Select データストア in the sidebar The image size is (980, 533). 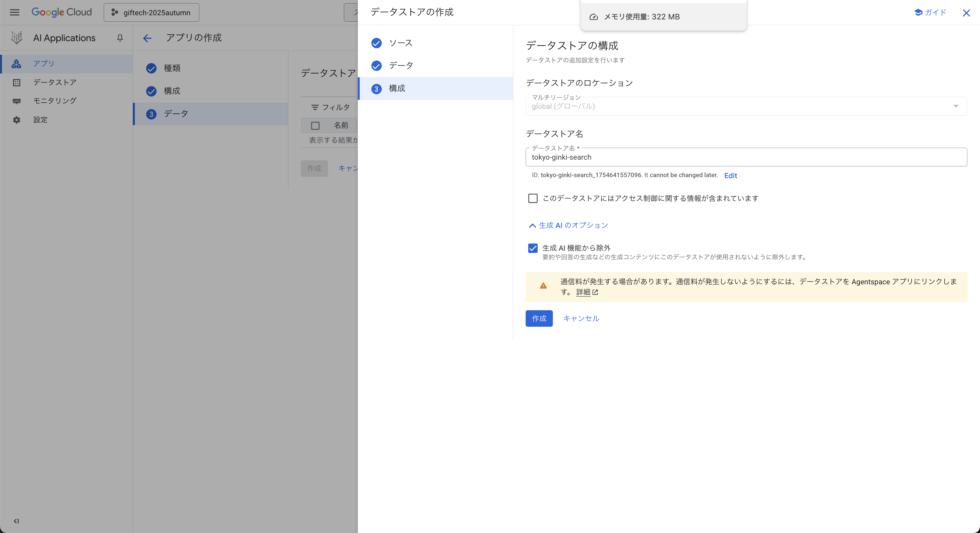coord(54,83)
